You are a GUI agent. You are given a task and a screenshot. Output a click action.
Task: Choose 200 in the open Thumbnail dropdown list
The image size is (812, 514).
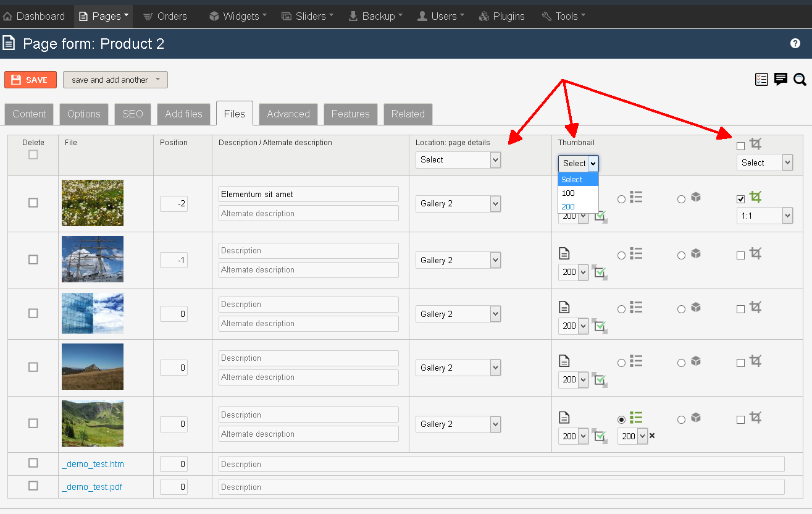coord(578,206)
